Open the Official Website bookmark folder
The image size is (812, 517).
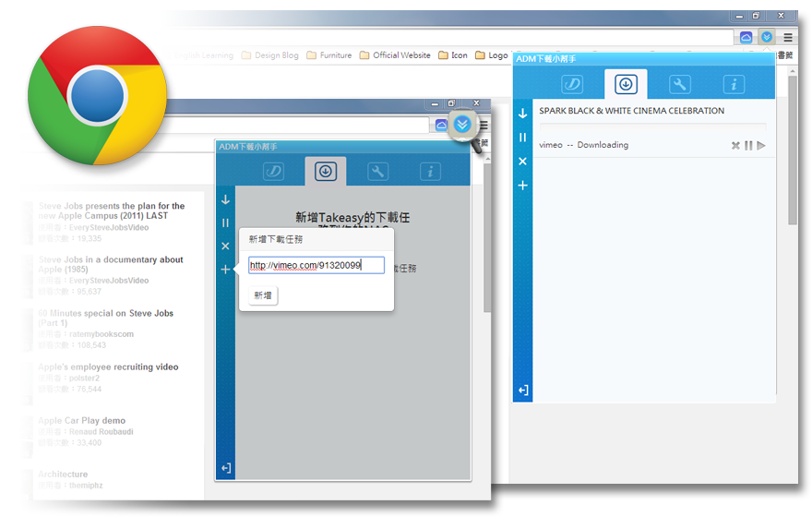tap(395, 54)
